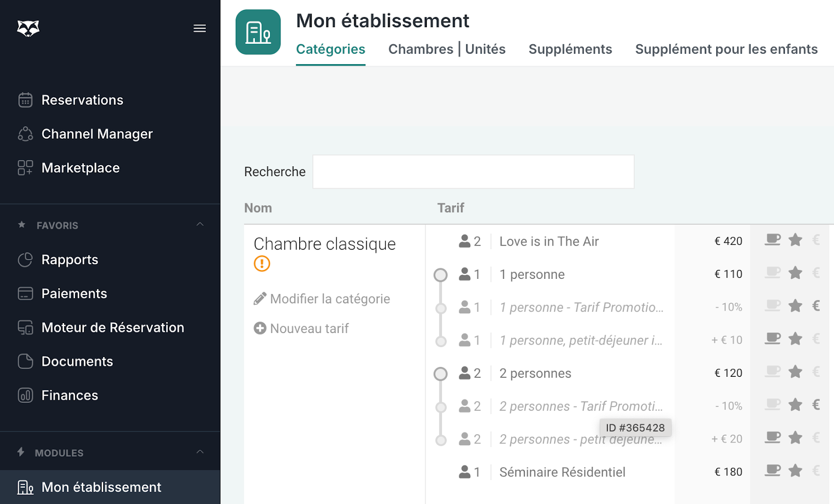Collapse the 1 personne rate tree node
This screenshot has width=834, height=504.
440,275
